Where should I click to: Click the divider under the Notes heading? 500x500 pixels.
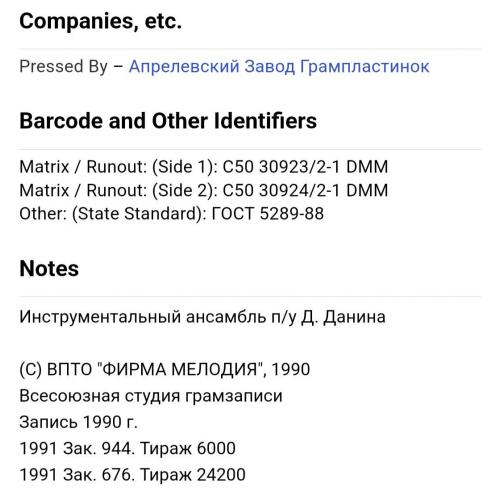pyautogui.click(x=250, y=296)
